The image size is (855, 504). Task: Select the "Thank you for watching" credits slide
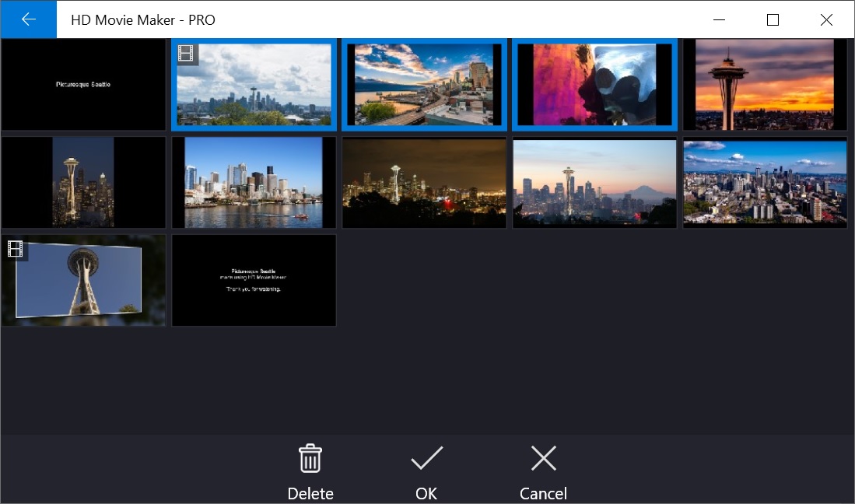[x=254, y=281]
